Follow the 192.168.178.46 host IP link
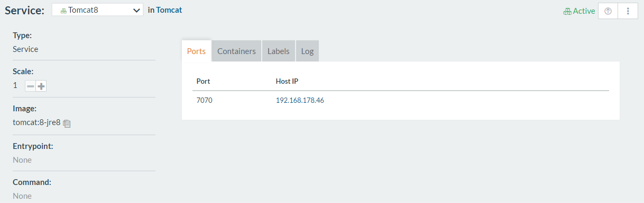Image resolution: width=644 pixels, height=203 pixels. 300,100
